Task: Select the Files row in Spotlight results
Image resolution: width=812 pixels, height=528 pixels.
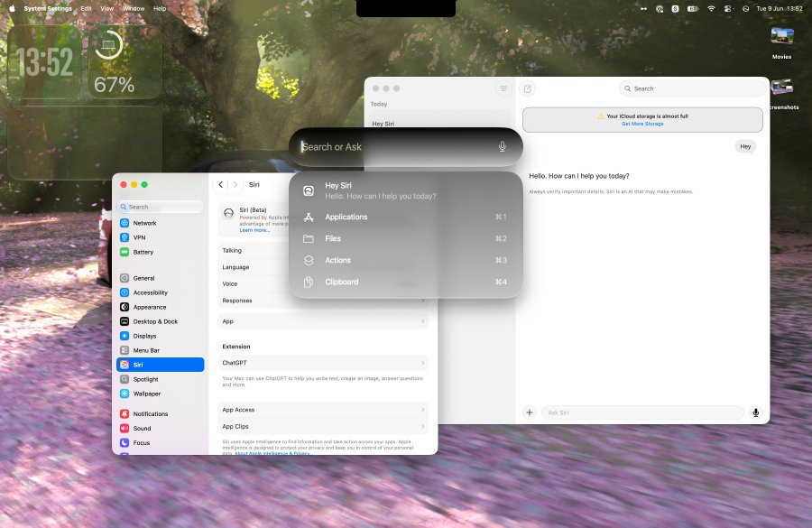Action: (x=405, y=238)
